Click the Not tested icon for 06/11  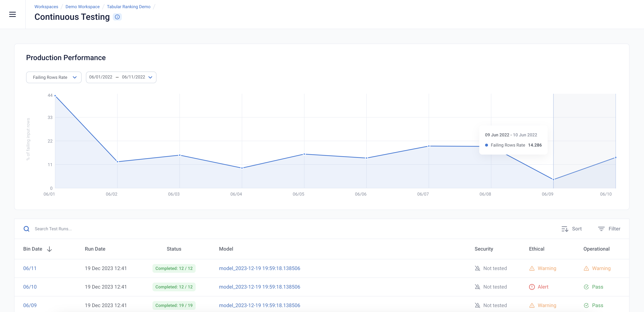pyautogui.click(x=478, y=268)
